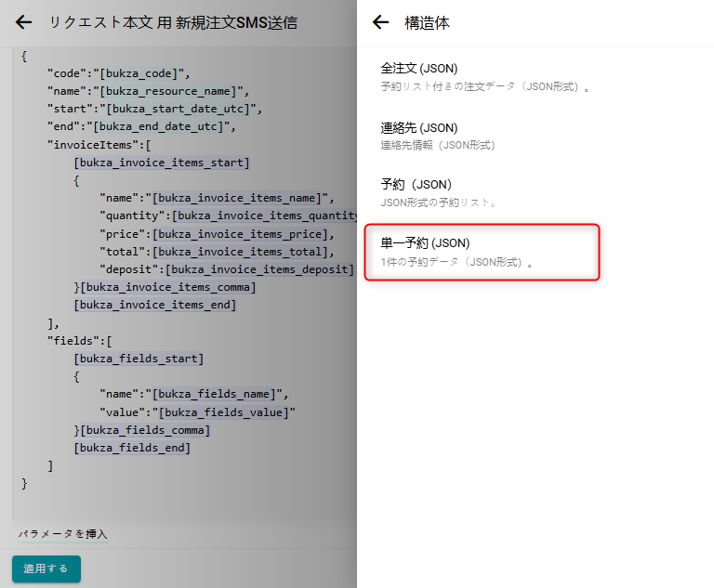Click the 適用する button

(46, 568)
